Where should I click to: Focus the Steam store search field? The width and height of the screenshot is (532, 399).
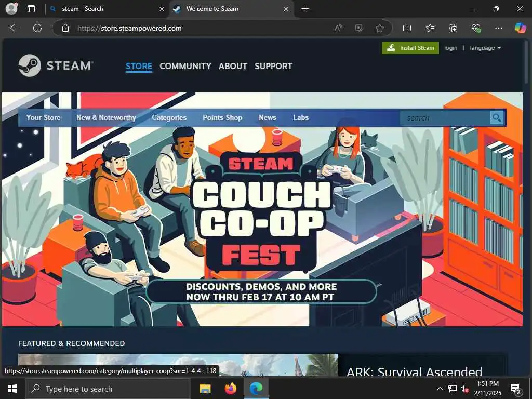point(445,118)
